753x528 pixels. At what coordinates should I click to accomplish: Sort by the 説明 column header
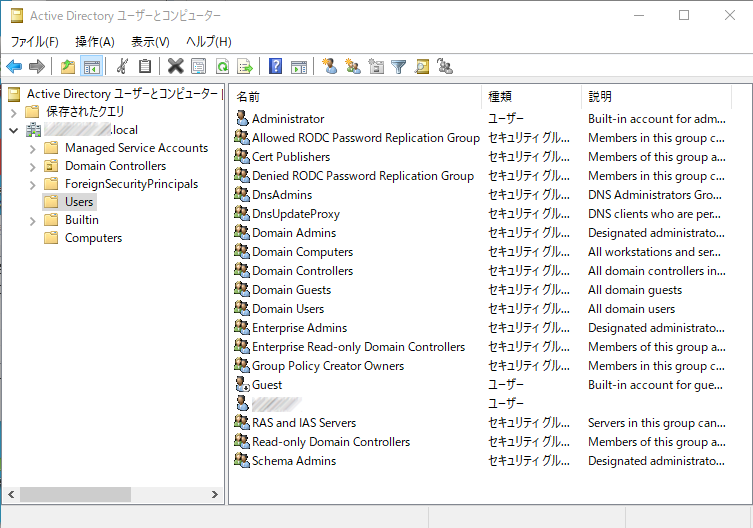coord(656,97)
